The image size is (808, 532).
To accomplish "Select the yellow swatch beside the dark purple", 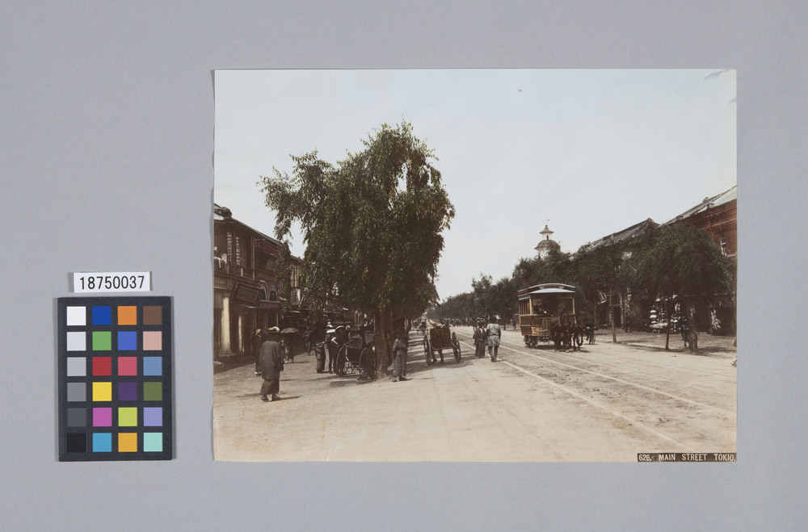I will coord(102,392).
